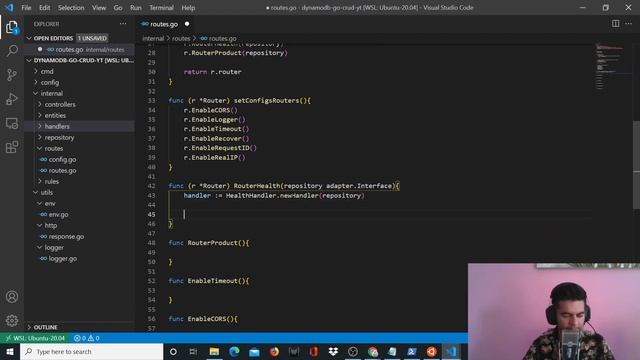Image resolution: width=640 pixels, height=360 pixels.
Task: Click the internal breadcrumb segment
Action: tap(153, 38)
